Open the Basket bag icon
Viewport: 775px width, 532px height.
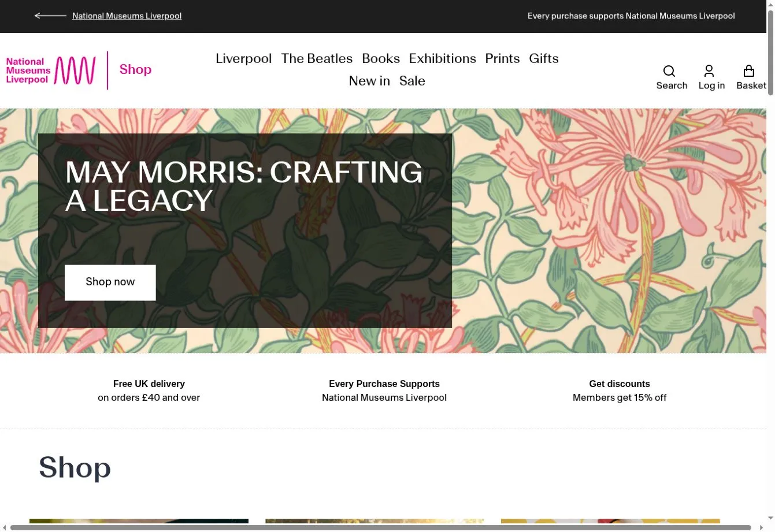point(749,71)
